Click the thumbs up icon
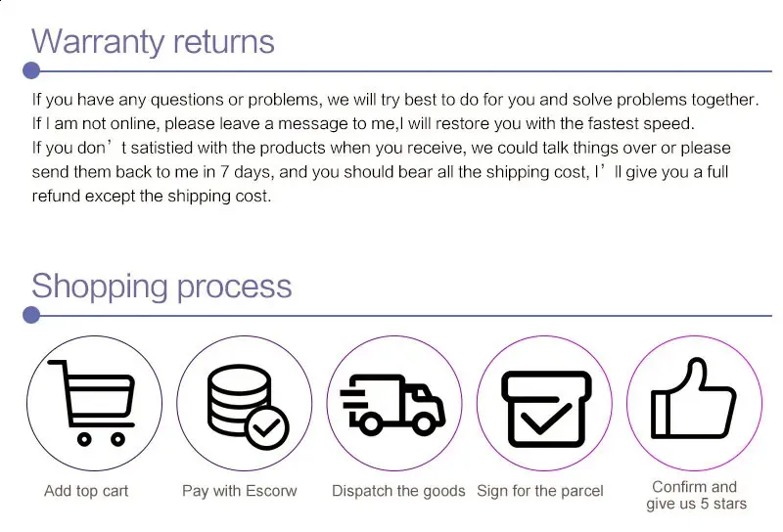The height and width of the screenshot is (532, 783). coord(694,402)
